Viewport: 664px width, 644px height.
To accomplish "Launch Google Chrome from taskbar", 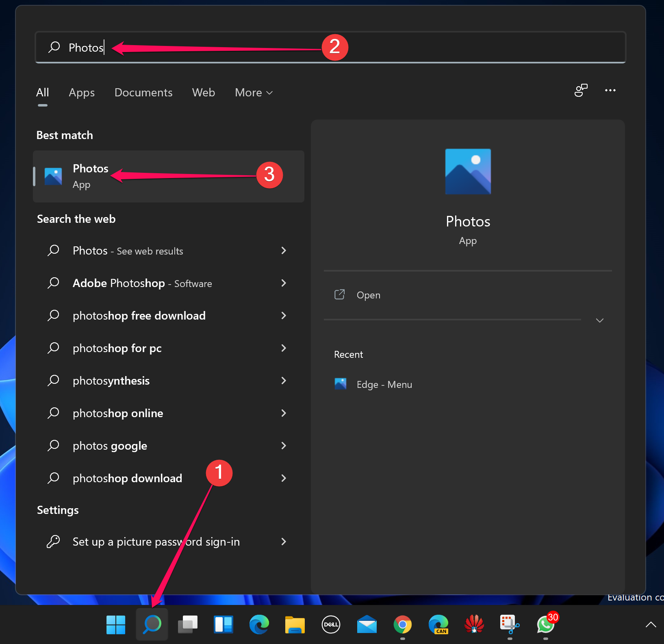I will (x=402, y=624).
